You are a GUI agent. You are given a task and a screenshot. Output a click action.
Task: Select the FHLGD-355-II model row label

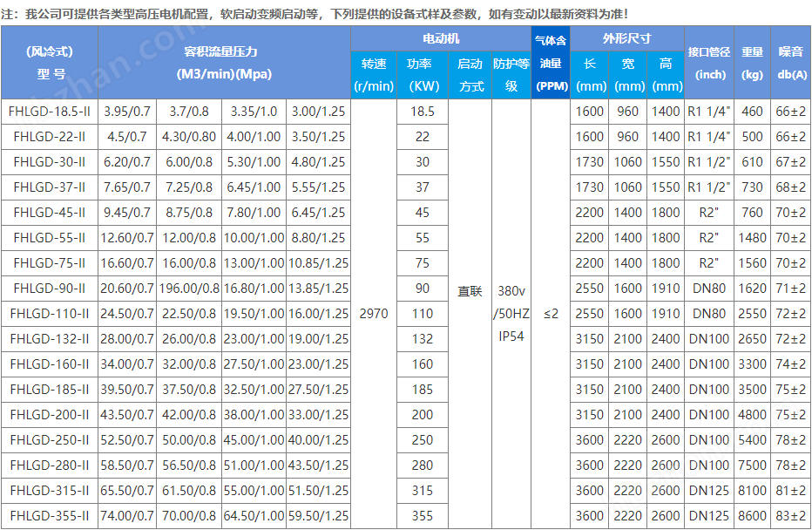click(x=50, y=516)
